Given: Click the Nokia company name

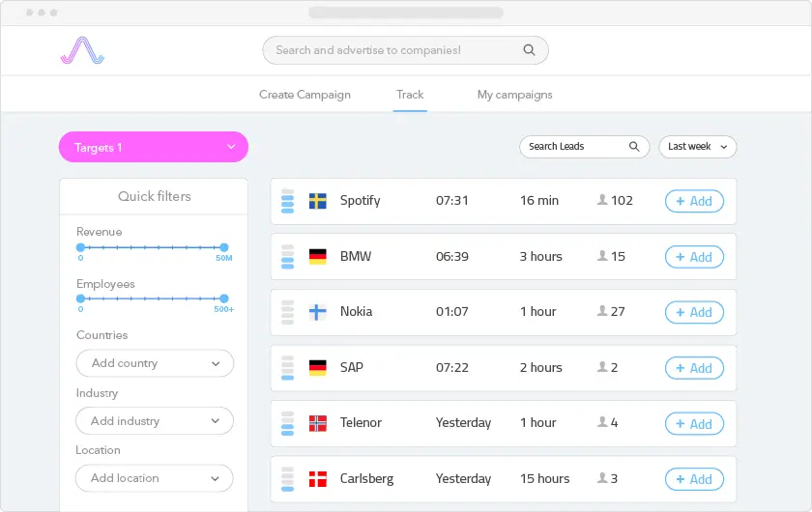Looking at the screenshot, I should pyautogui.click(x=357, y=312).
